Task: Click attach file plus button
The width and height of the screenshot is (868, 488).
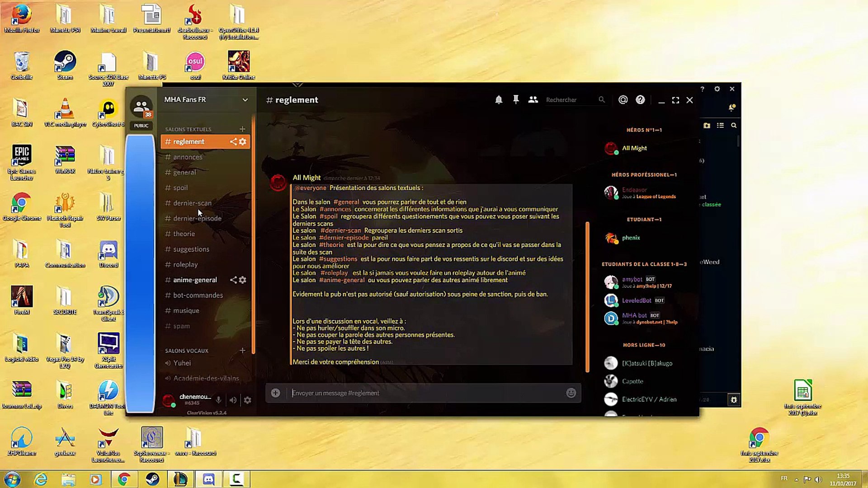Action: [275, 393]
